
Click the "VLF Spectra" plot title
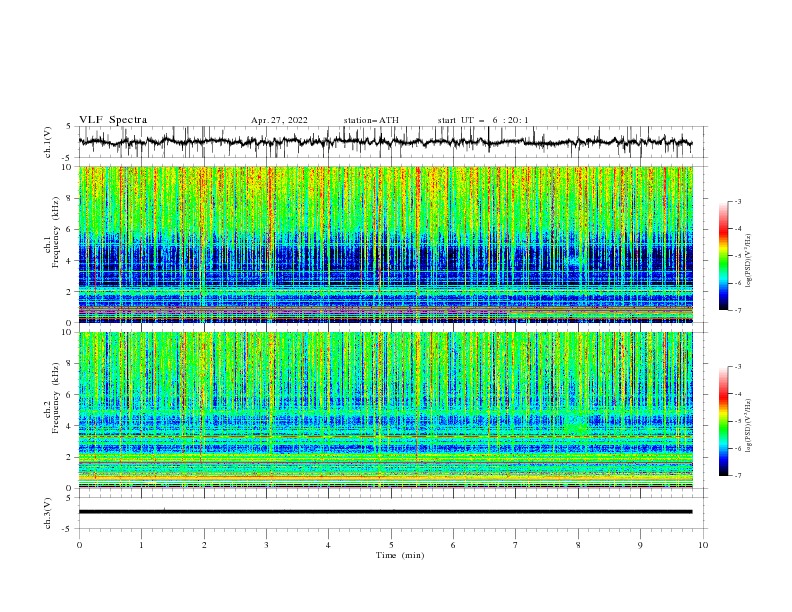(x=113, y=120)
